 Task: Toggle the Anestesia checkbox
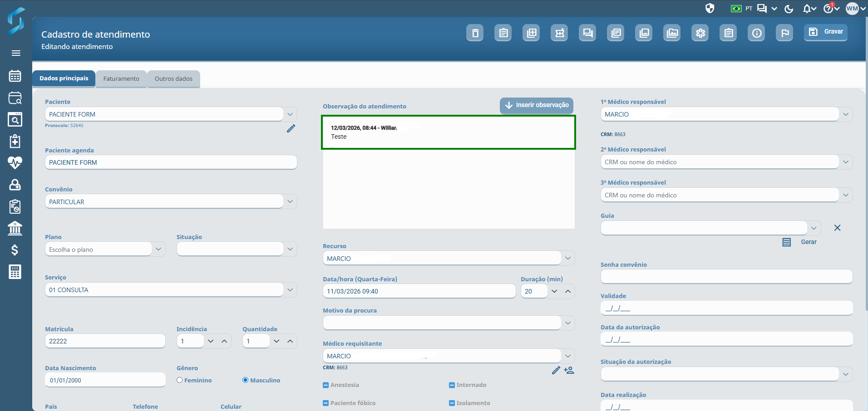point(325,385)
